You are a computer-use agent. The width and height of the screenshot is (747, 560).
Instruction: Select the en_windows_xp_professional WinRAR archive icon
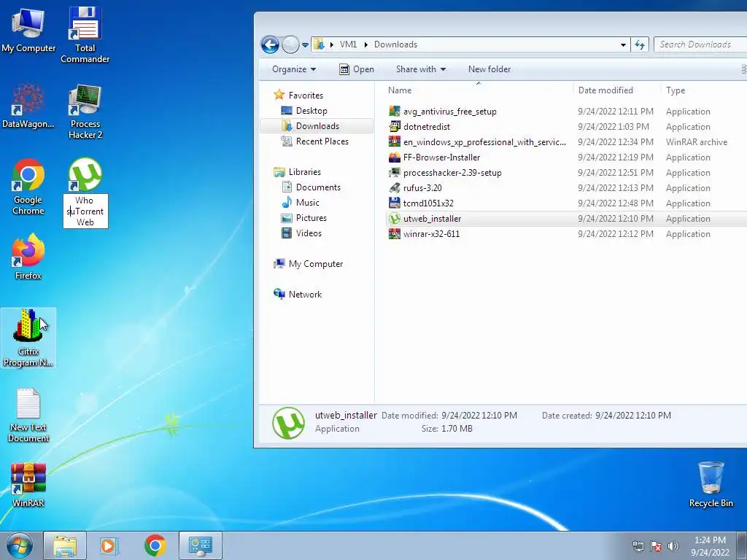tap(395, 142)
